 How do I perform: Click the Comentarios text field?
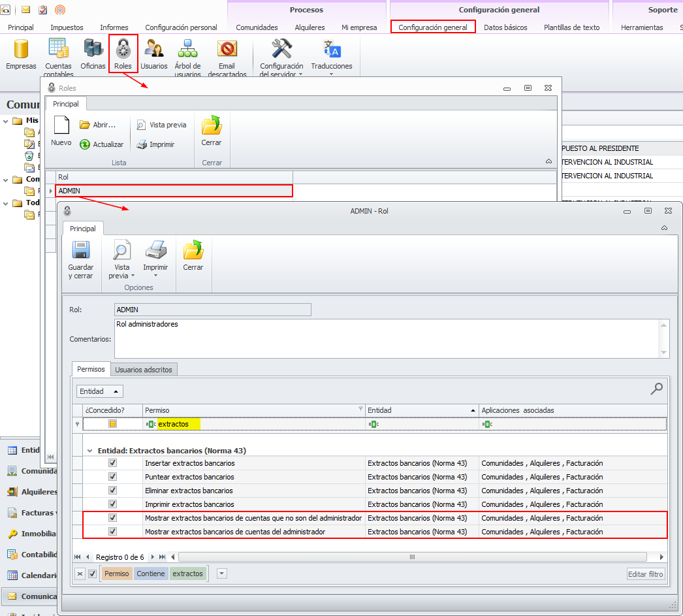tap(385, 338)
